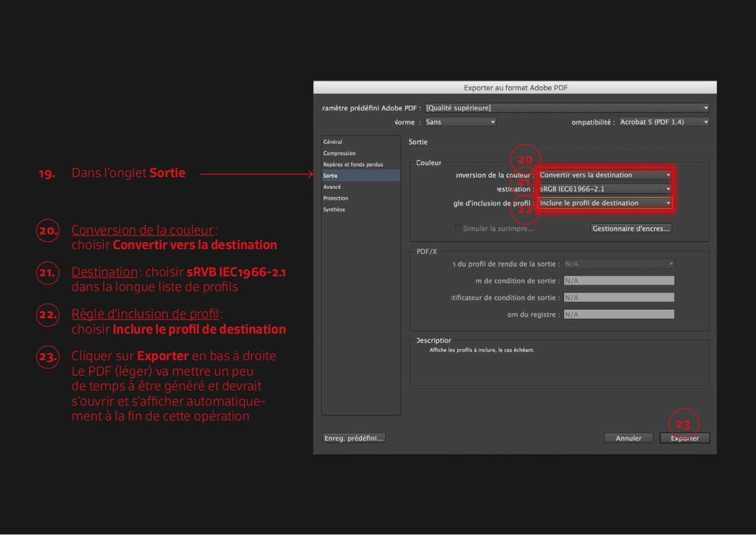756x535 pixels.
Task: Click the registry name N/A field
Action: click(x=618, y=315)
